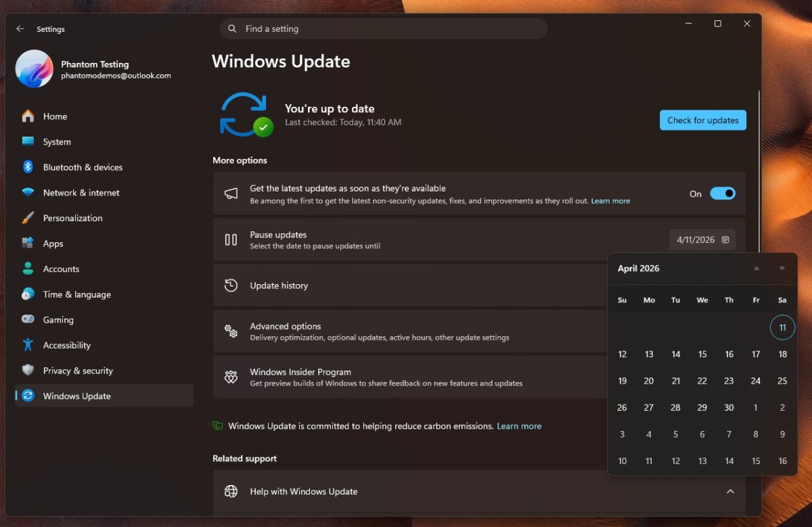Open Gaming settings via controller icon
Image resolution: width=812 pixels, height=527 pixels.
pyautogui.click(x=28, y=319)
